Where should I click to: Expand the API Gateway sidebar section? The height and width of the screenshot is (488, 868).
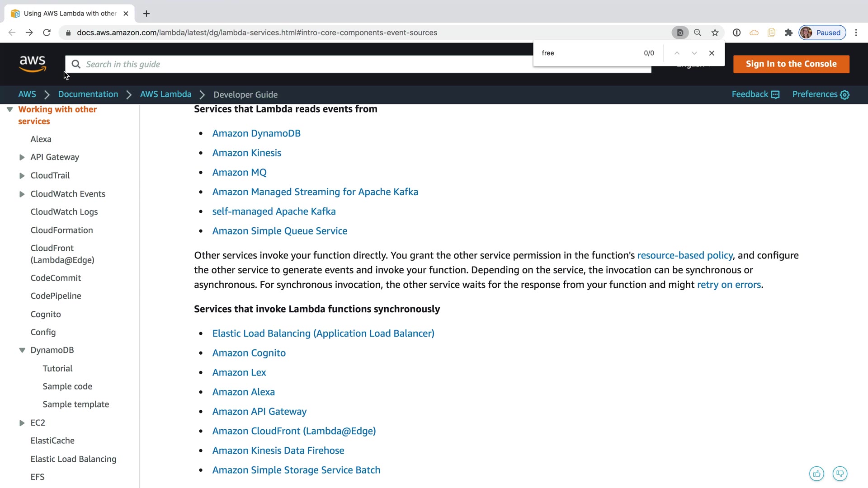tap(22, 157)
